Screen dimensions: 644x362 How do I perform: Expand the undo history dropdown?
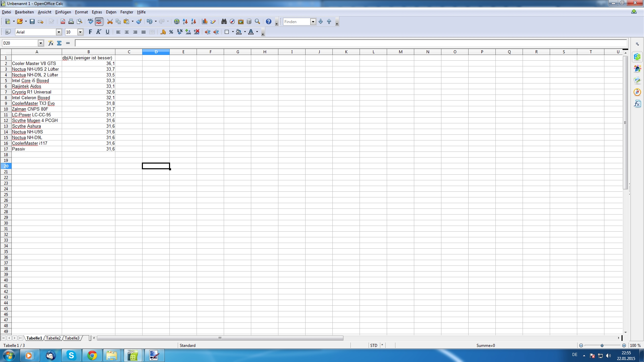pyautogui.click(x=156, y=22)
